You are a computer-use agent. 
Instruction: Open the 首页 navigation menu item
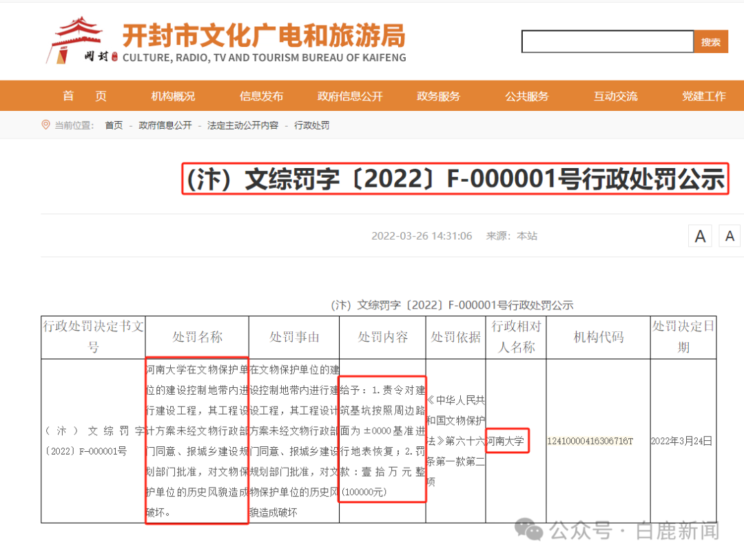(85, 96)
